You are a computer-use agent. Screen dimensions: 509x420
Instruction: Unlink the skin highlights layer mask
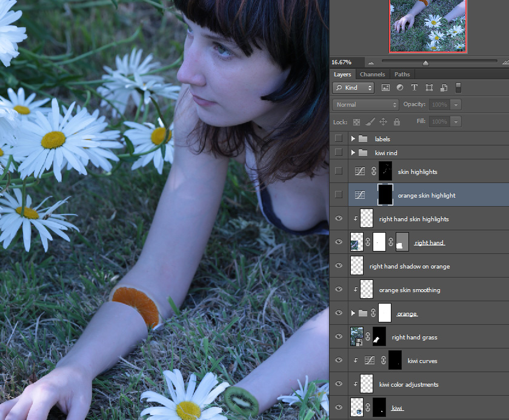point(374,171)
